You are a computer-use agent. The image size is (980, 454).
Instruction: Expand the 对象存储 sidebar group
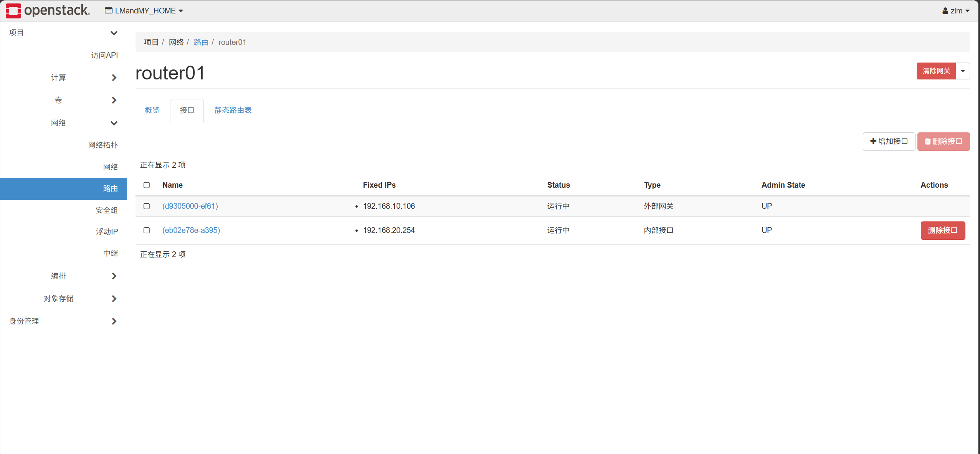[x=63, y=299]
